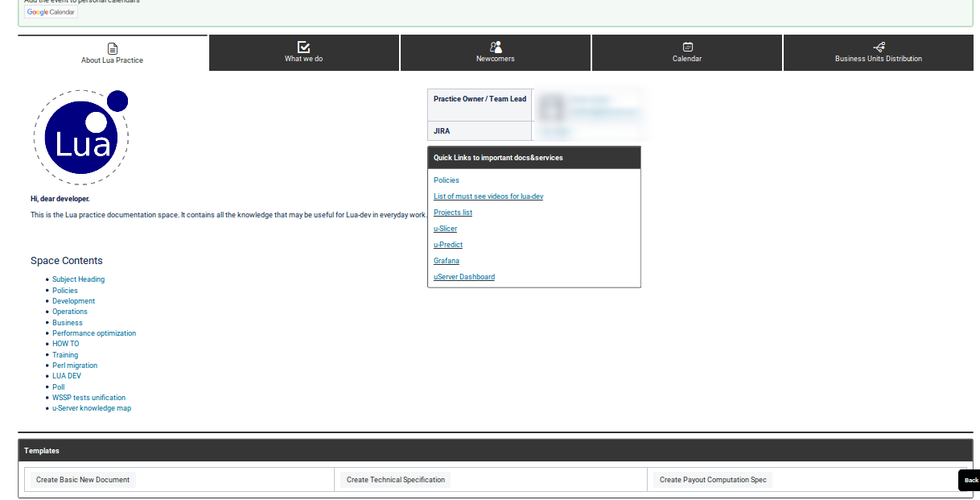Open the Perl migration link
Viewport: 980px width, 500px height.
(x=75, y=366)
